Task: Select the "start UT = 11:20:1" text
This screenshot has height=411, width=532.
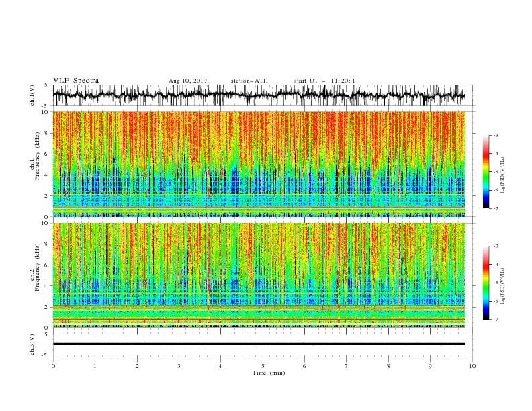Action: (324, 81)
